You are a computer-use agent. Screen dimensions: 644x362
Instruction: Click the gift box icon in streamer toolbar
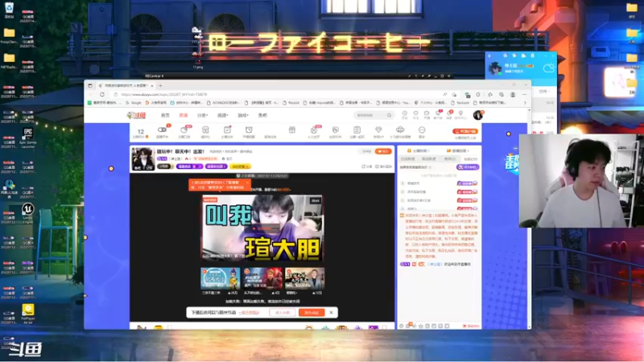coord(292,130)
